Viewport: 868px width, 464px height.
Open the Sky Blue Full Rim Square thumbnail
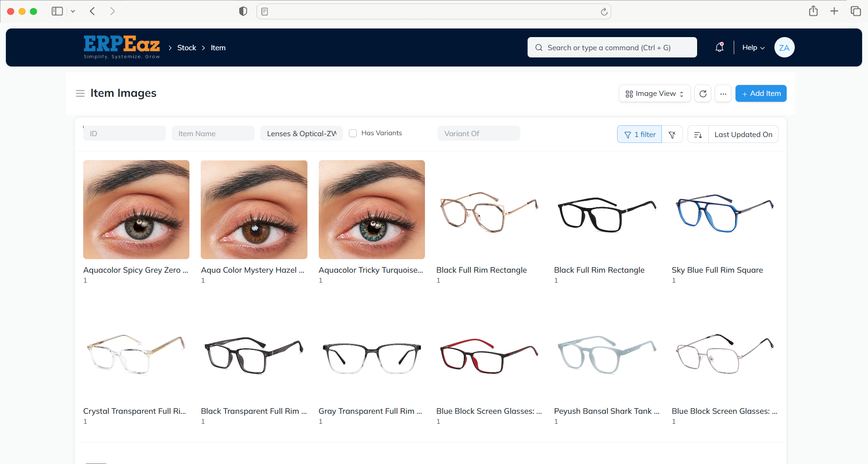724,209
